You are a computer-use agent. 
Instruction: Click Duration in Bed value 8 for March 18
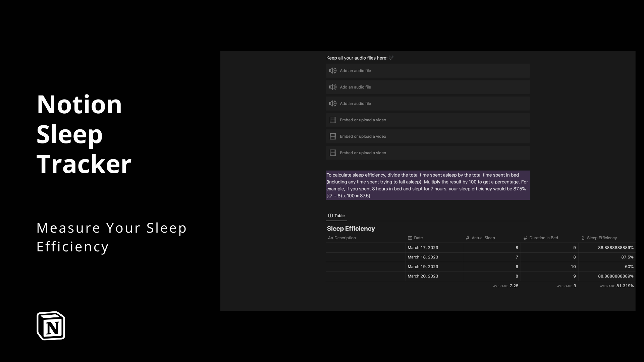coord(549,257)
